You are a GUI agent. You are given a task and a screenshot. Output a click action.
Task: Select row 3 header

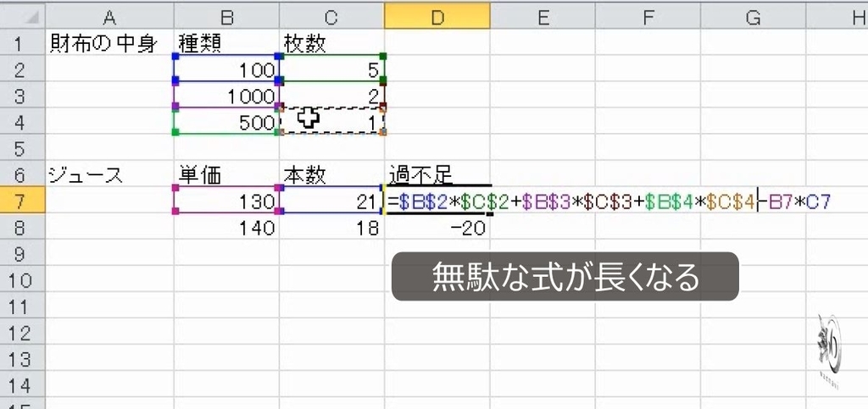tap(22, 97)
